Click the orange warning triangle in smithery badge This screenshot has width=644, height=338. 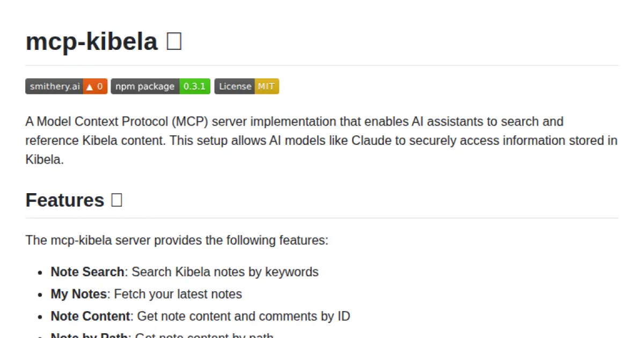tap(90, 86)
